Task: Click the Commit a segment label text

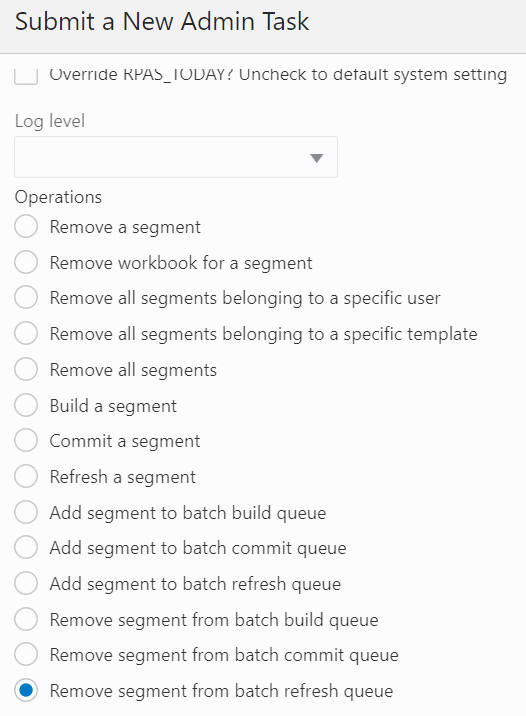Action: click(x=125, y=441)
